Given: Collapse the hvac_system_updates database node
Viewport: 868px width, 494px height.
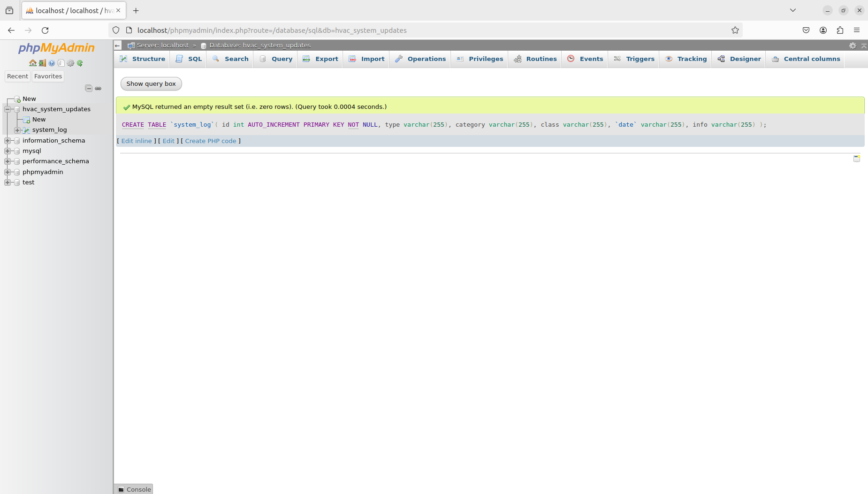Looking at the screenshot, I should pos(8,109).
